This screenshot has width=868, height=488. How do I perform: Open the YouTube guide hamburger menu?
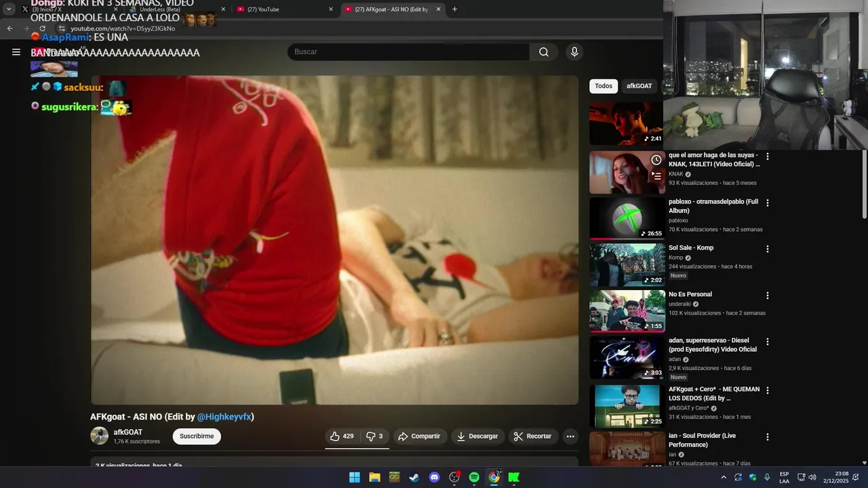pyautogui.click(x=16, y=52)
